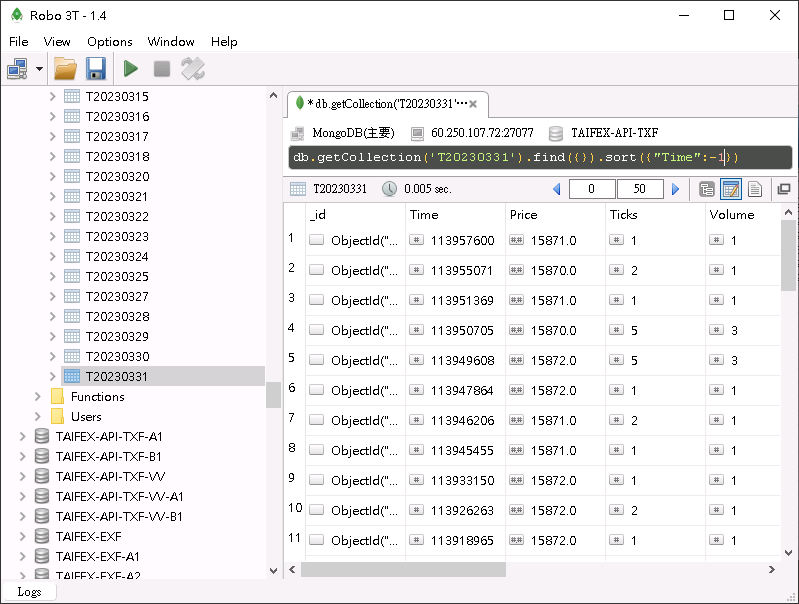Open the Options menu
The height and width of the screenshot is (604, 799).
[x=110, y=42]
